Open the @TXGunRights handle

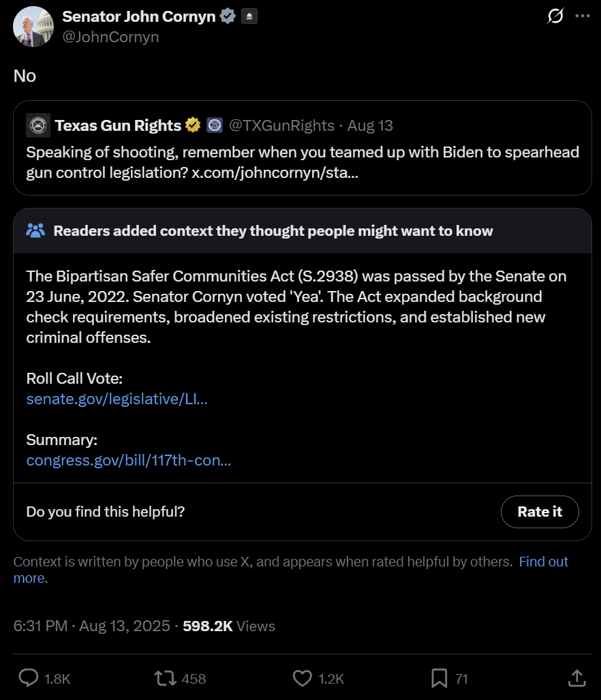click(x=281, y=125)
